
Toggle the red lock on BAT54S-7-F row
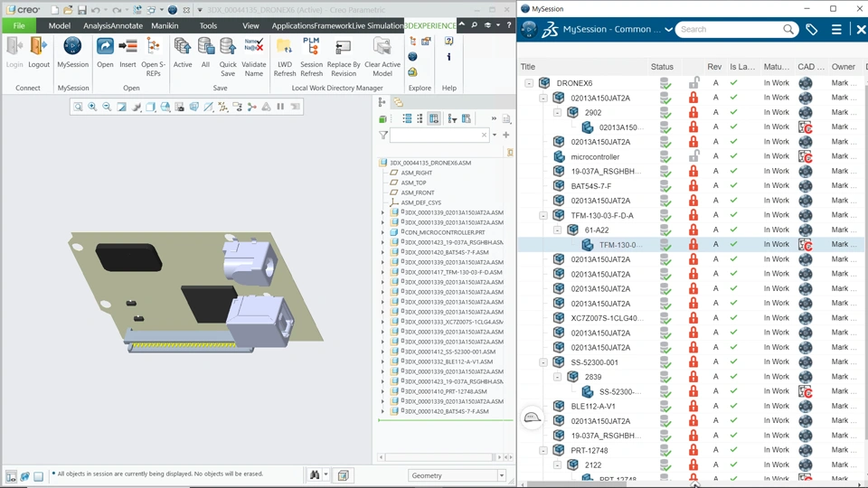(693, 186)
